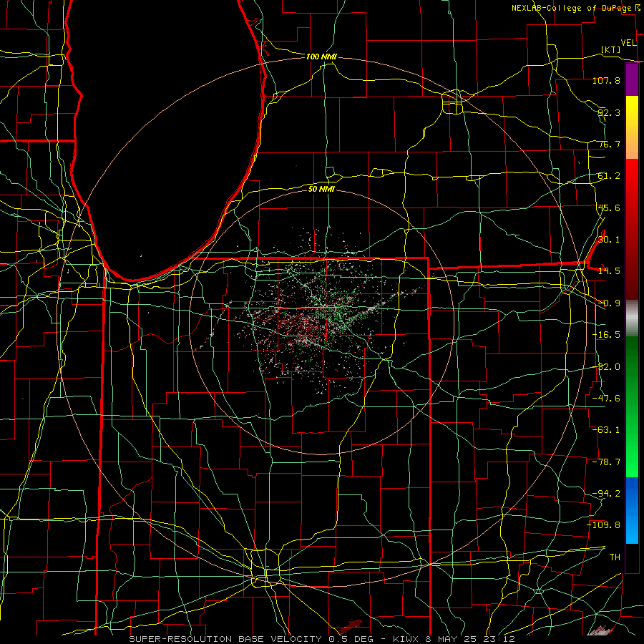Click the VEL label above the color scale
The image size is (644, 644).
[628, 43]
